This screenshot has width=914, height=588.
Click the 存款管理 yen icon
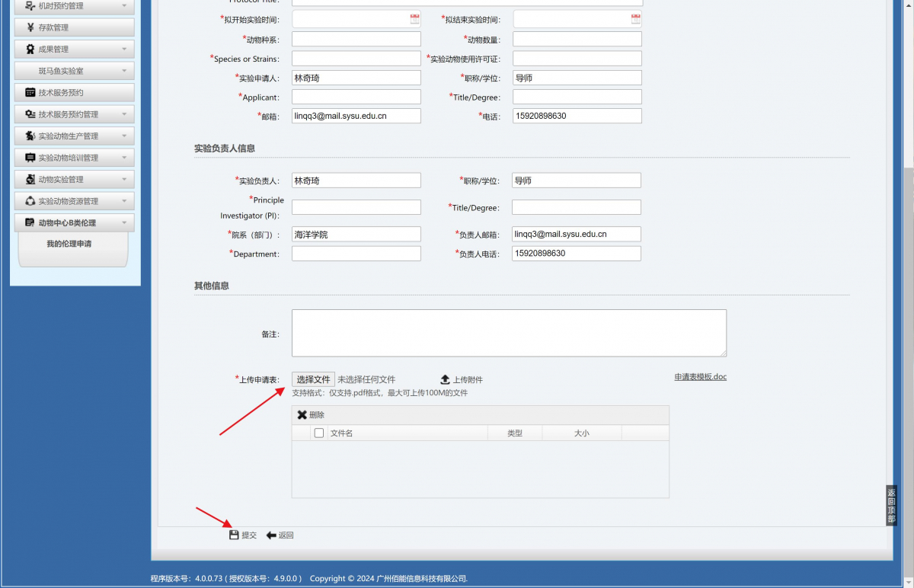[x=30, y=27]
